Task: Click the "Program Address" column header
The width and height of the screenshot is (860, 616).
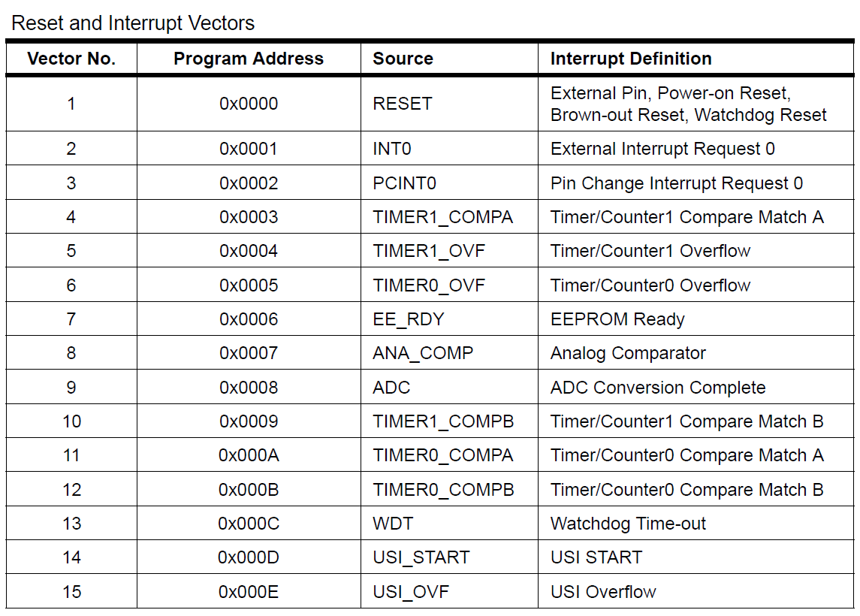Action: [249, 59]
